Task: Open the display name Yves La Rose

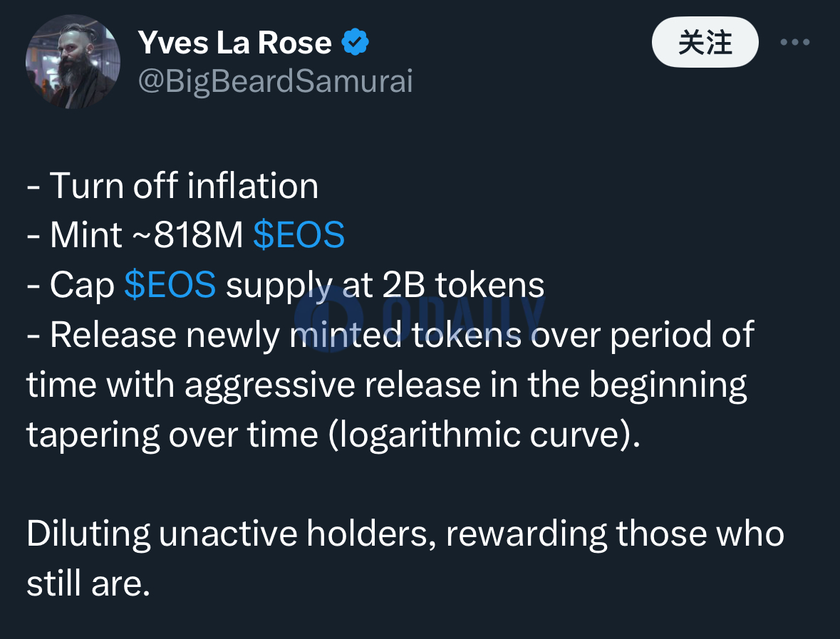Action: click(234, 42)
